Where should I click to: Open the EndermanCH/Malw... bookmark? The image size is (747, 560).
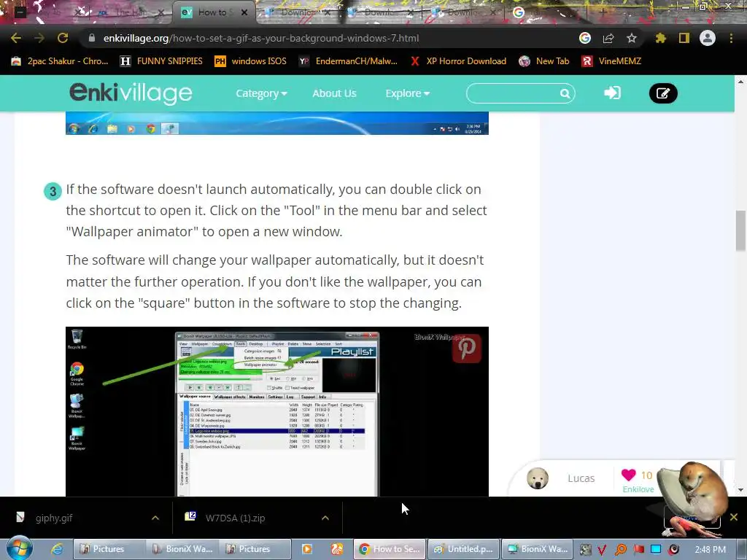click(348, 61)
